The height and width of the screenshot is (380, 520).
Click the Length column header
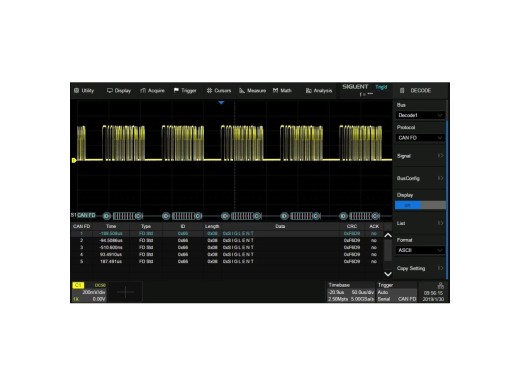(212, 226)
